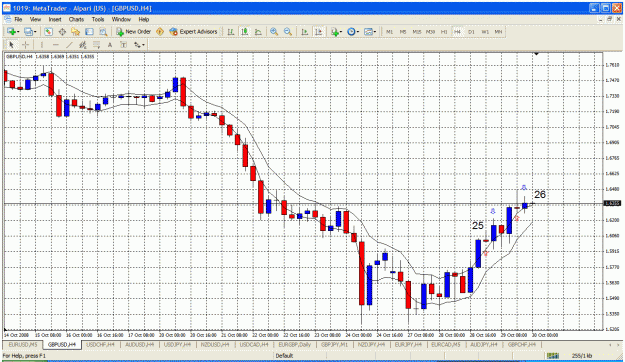Screen dimensions: 625x362
Task: Open the Help menu
Action: click(x=143, y=19)
